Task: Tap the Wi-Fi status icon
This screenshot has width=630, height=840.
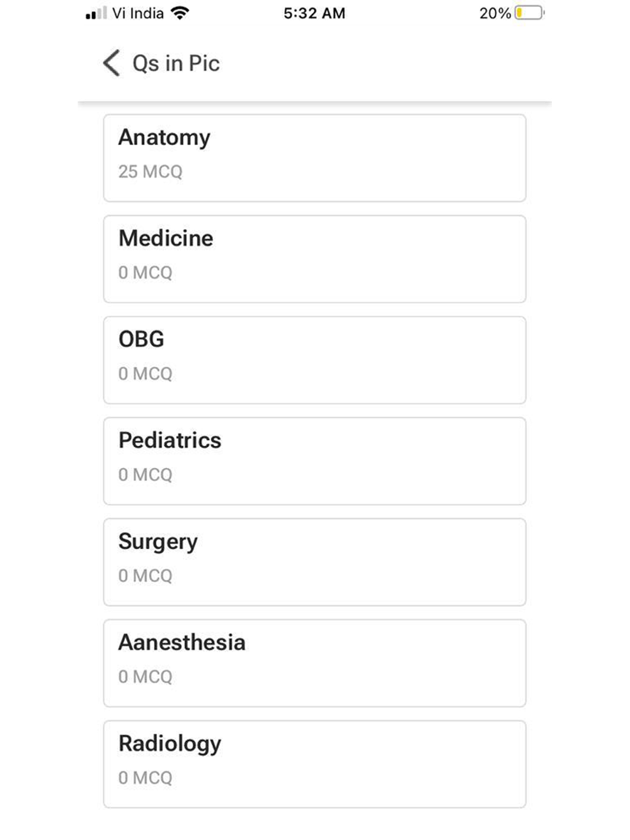Action: pos(180,13)
